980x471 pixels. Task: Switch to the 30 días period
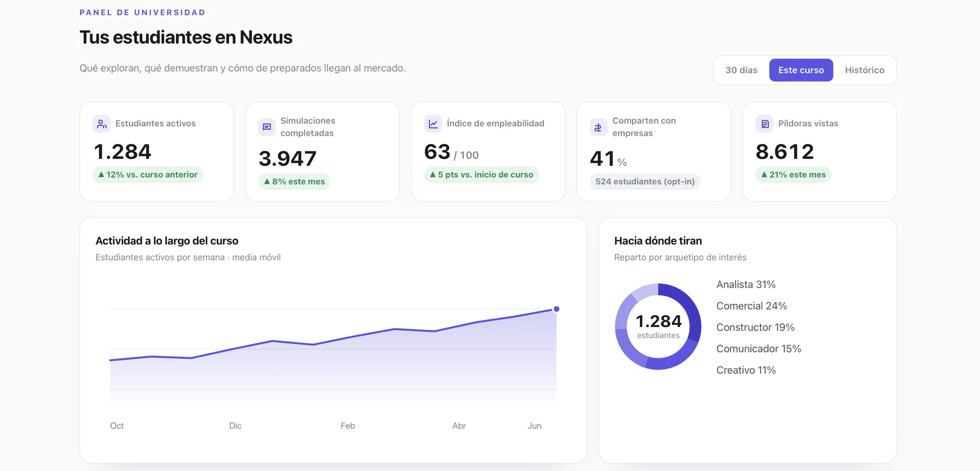tap(741, 70)
